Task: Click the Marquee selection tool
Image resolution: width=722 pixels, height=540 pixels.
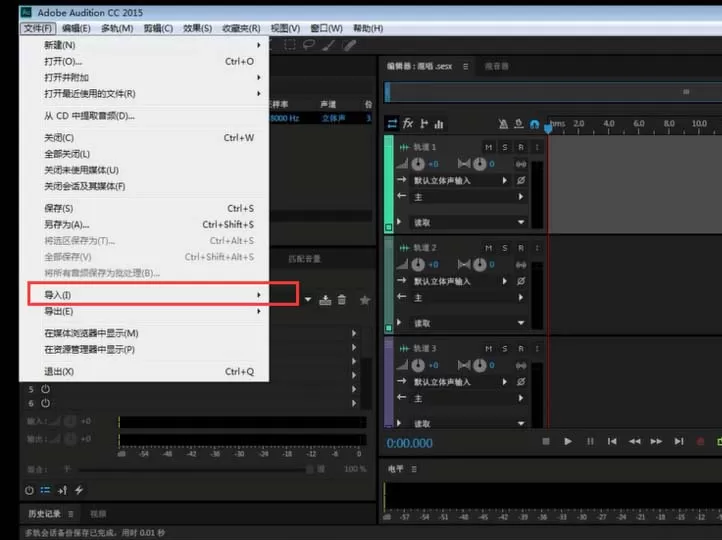Action: 290,45
